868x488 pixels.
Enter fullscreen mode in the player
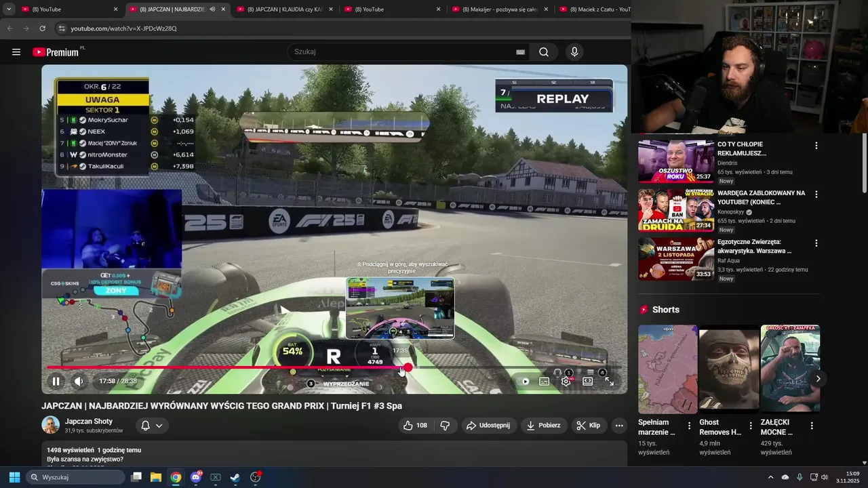point(609,382)
